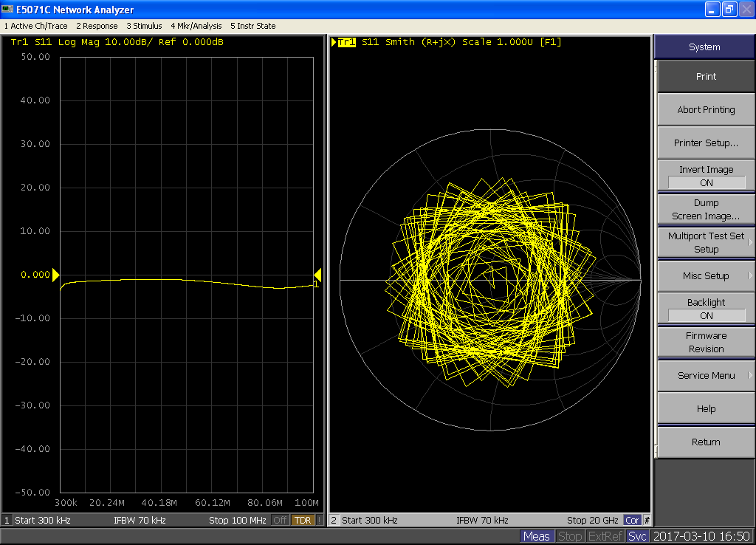Select the channel 2 number box
The width and height of the screenshot is (756, 545).
(x=334, y=521)
